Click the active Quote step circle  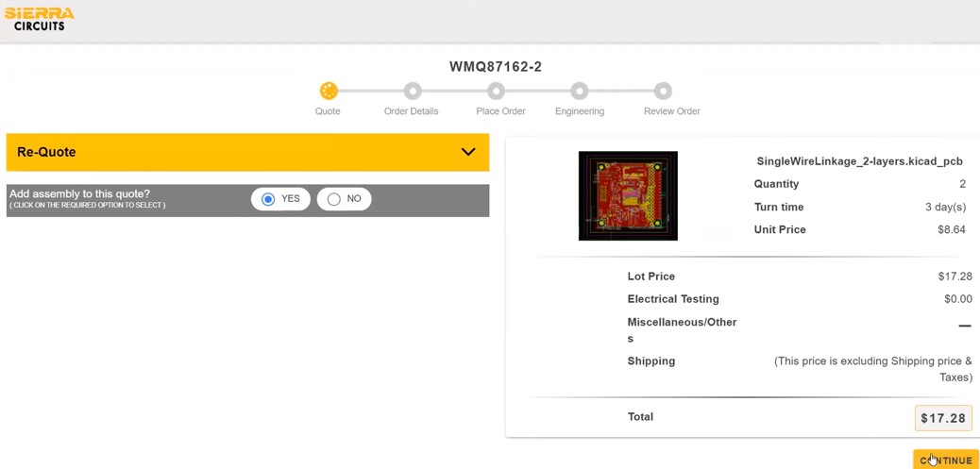coord(329,91)
